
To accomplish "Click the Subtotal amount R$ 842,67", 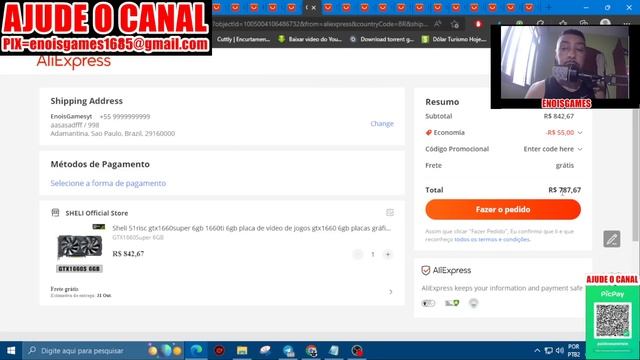I will click(559, 116).
